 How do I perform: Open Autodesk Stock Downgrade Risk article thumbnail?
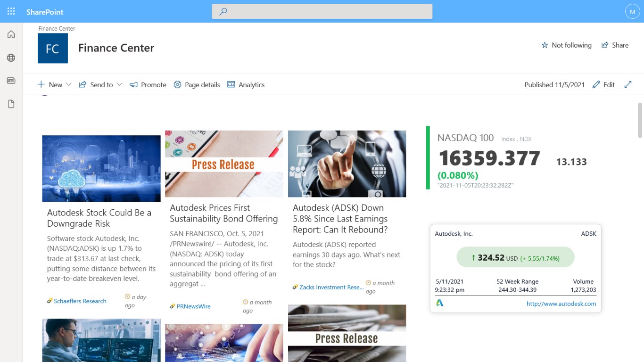pyautogui.click(x=101, y=169)
